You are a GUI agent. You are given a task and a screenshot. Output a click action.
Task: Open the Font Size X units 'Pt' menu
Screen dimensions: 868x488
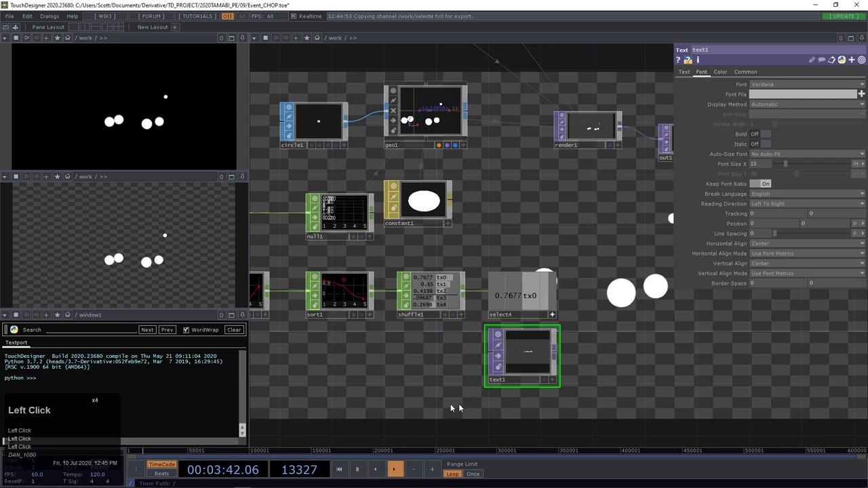858,164
